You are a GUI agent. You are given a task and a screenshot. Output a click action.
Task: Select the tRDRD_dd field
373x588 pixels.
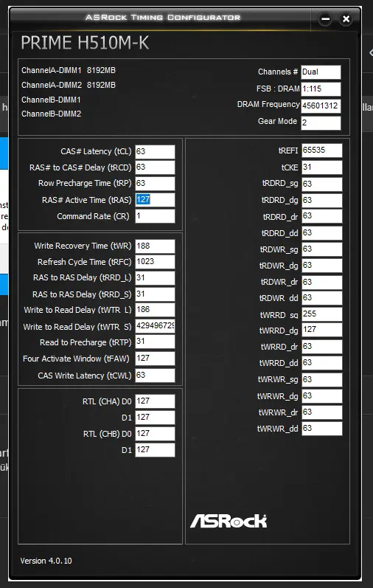[321, 233]
